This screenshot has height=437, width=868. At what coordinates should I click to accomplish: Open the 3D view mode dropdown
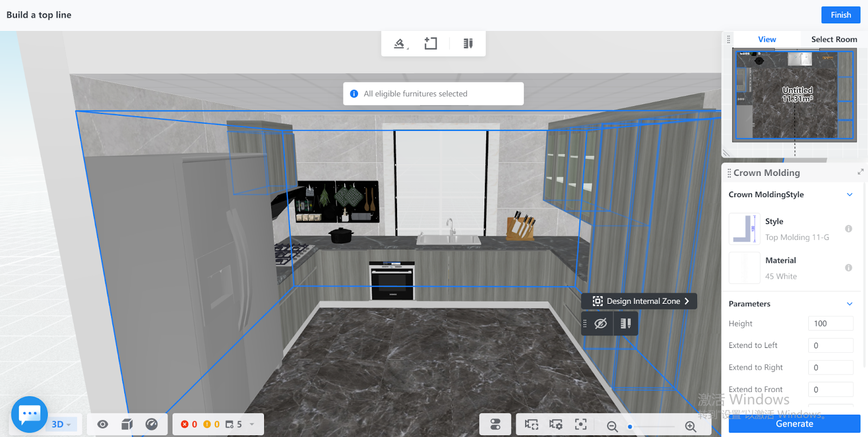[x=62, y=425]
